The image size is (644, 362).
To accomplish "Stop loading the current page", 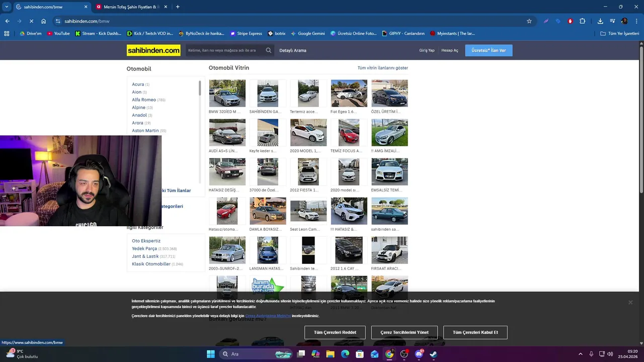I will tap(31, 21).
